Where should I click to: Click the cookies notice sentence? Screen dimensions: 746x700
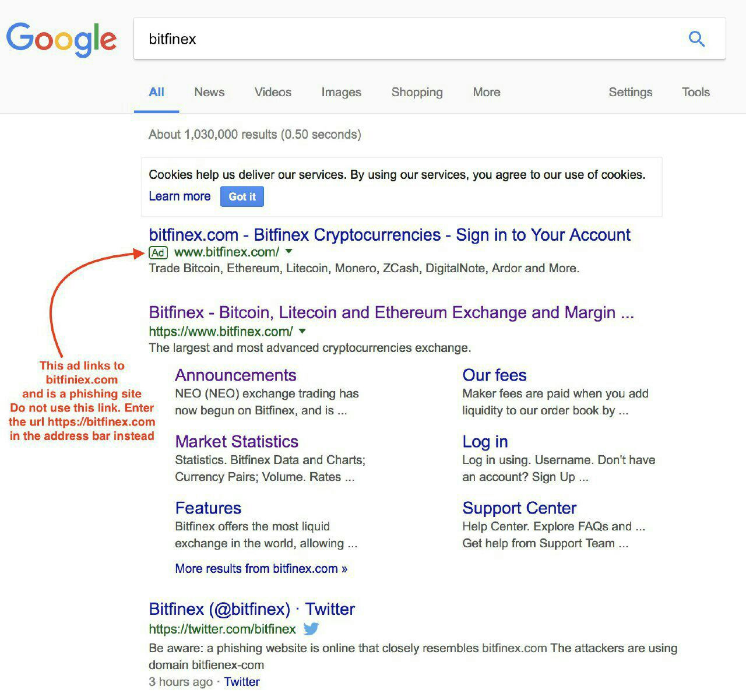397,175
